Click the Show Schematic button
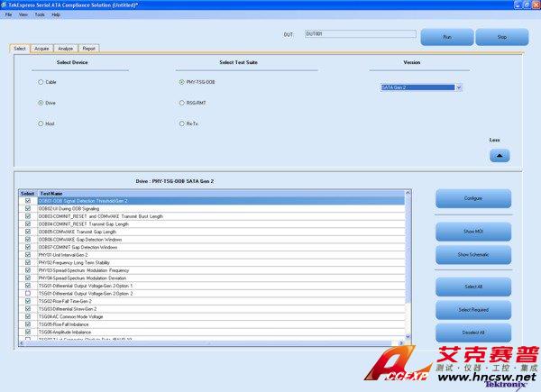 472,255
